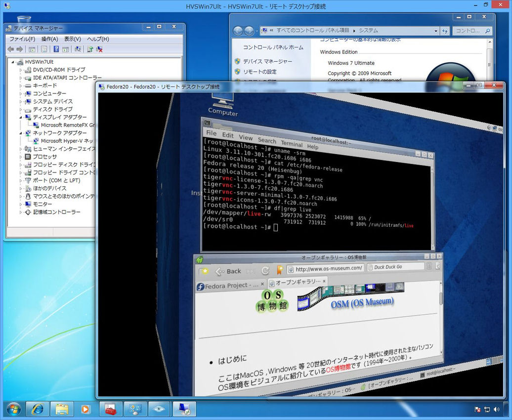
Task: Open ファイル(F) menu in Device Manager
Action: point(22,39)
